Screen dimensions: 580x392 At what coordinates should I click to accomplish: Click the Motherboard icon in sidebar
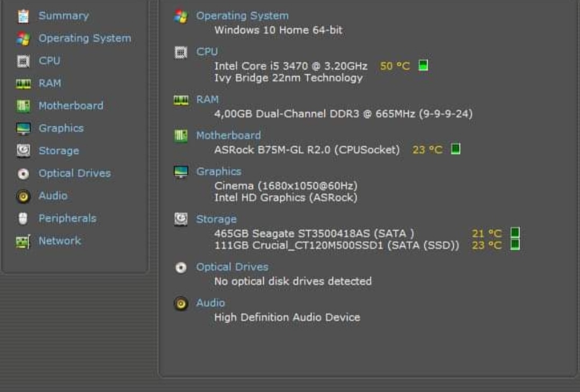pyautogui.click(x=23, y=106)
